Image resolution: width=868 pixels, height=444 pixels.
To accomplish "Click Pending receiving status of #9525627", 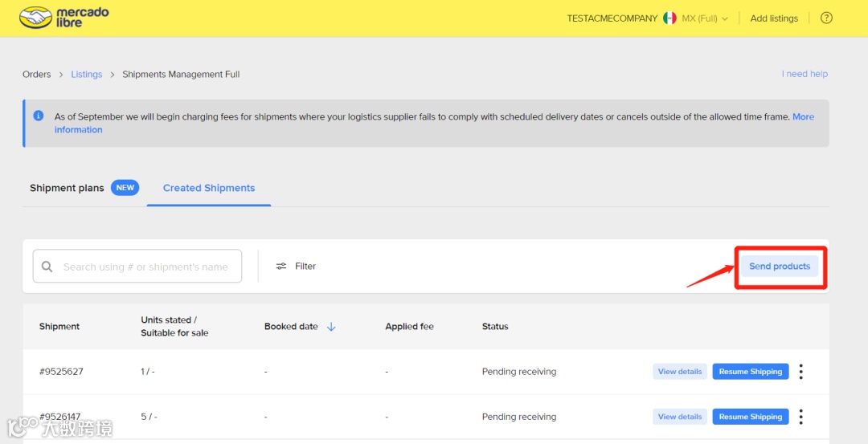I will tap(518, 372).
